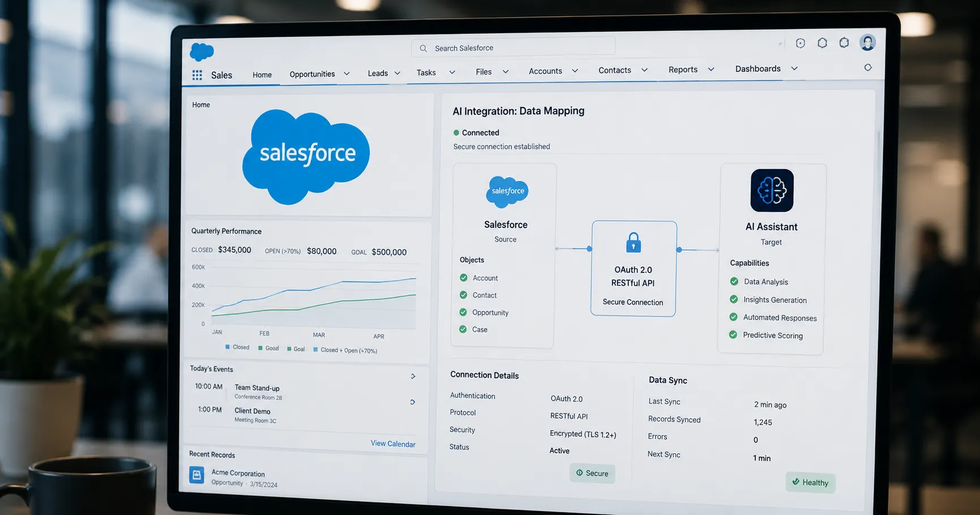This screenshot has width=980, height=515.
Task: Select the Acme Corporation record icon
Action: pos(196,475)
